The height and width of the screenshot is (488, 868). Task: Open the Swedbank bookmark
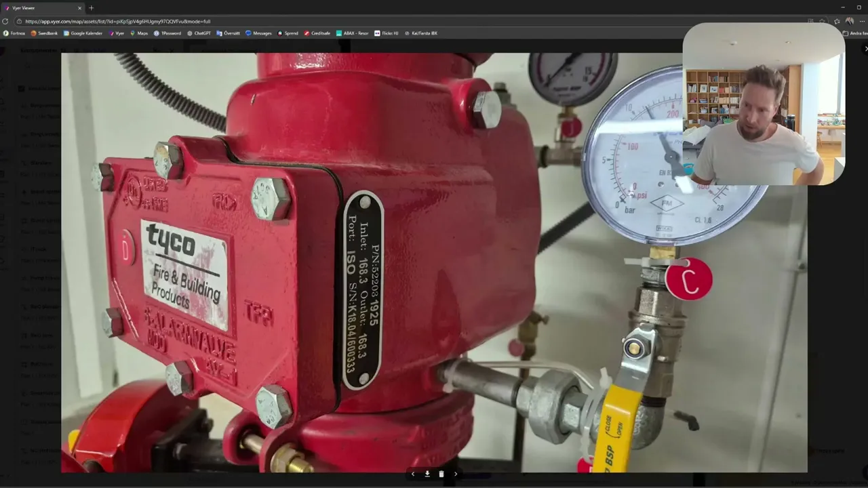click(45, 33)
